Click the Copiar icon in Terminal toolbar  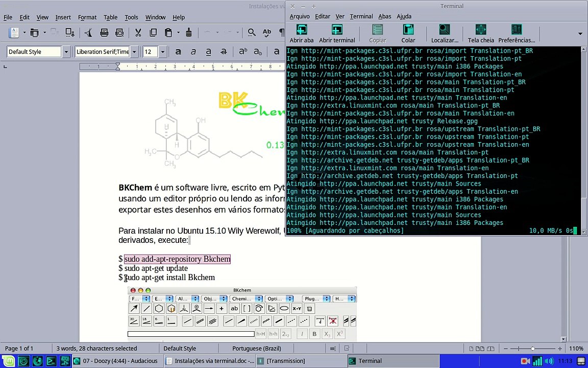(377, 30)
